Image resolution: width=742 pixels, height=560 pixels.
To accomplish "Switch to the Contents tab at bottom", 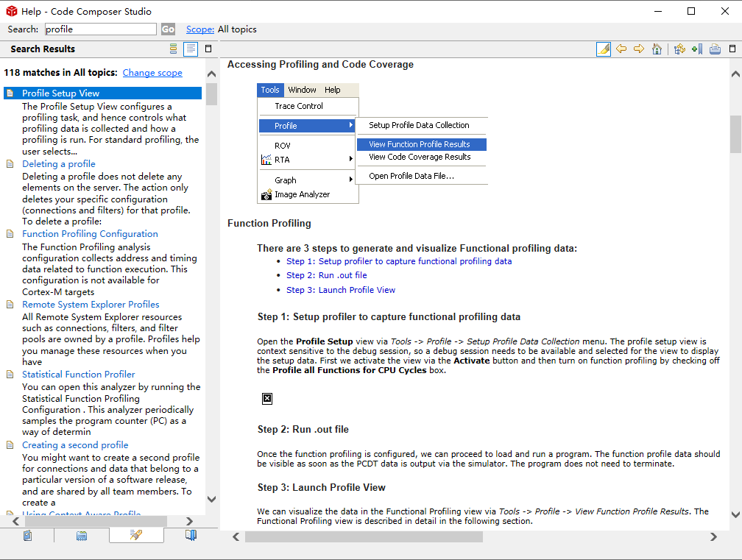I will tap(27, 536).
